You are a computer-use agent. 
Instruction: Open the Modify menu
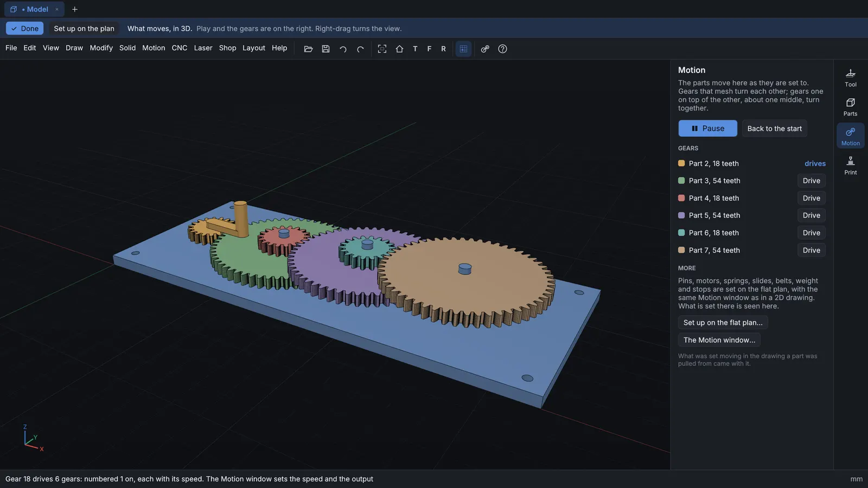pos(101,48)
